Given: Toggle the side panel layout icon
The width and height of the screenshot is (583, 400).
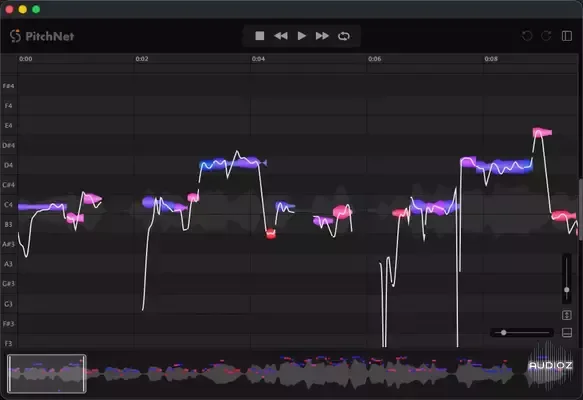Looking at the screenshot, I should pyautogui.click(x=567, y=36).
